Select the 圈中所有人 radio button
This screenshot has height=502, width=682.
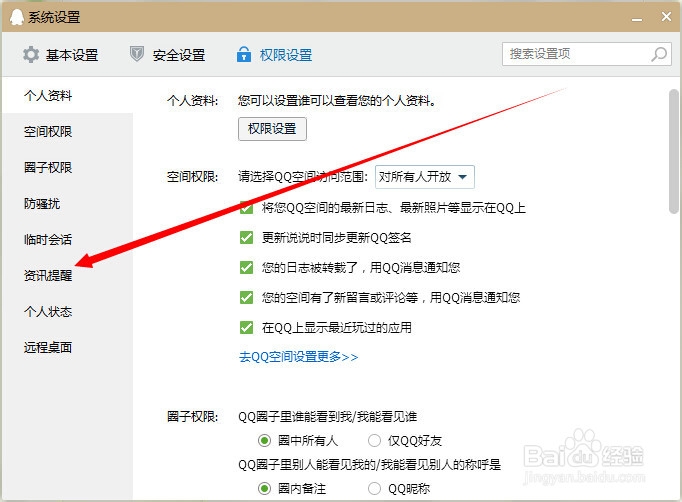[264, 441]
